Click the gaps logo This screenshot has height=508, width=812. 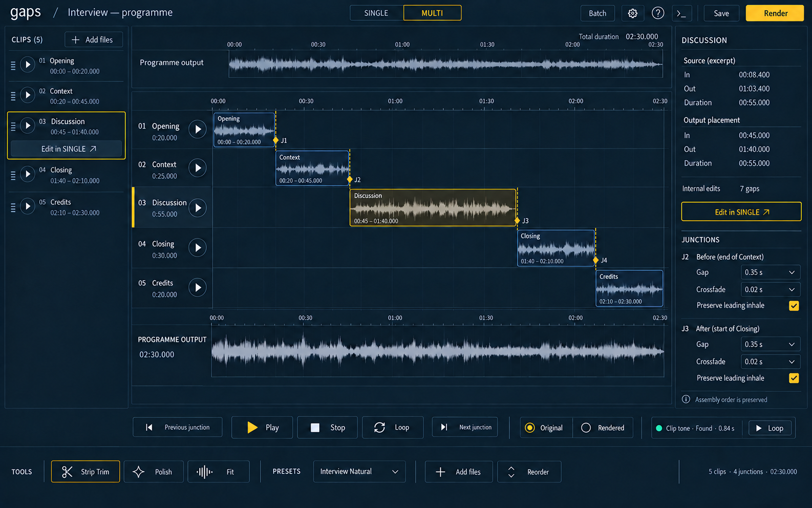(x=26, y=12)
